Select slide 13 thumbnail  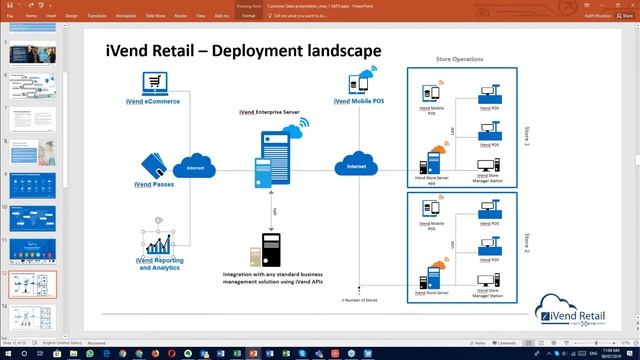pos(33,318)
